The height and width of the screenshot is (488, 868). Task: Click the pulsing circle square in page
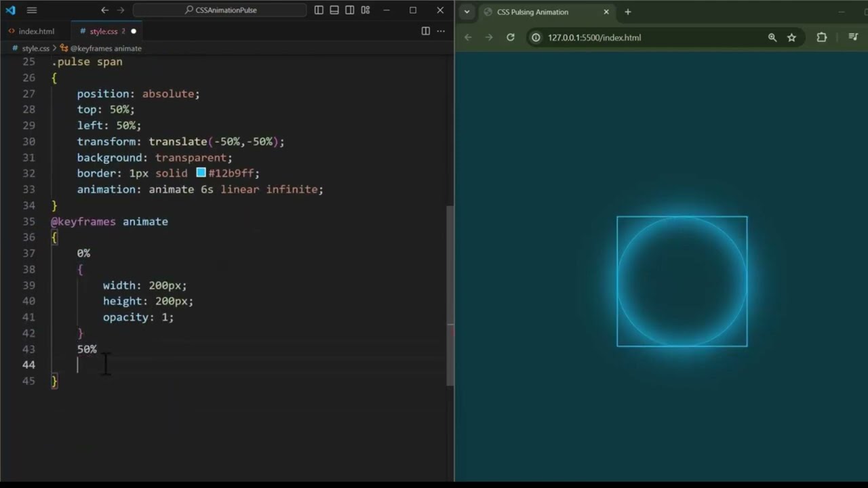pyautogui.click(x=682, y=281)
